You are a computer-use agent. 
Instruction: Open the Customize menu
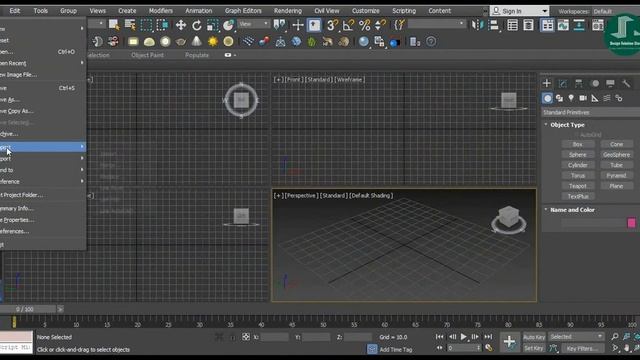(365, 11)
